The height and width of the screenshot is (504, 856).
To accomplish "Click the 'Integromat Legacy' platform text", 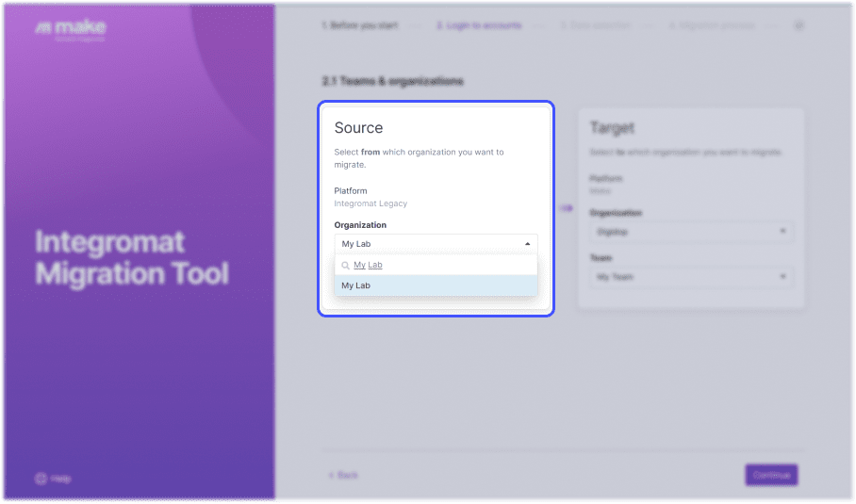I will click(370, 203).
